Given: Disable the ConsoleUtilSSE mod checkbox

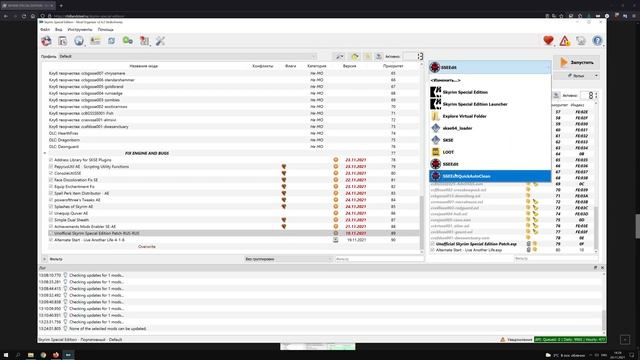Looking at the screenshot, I should (51, 173).
